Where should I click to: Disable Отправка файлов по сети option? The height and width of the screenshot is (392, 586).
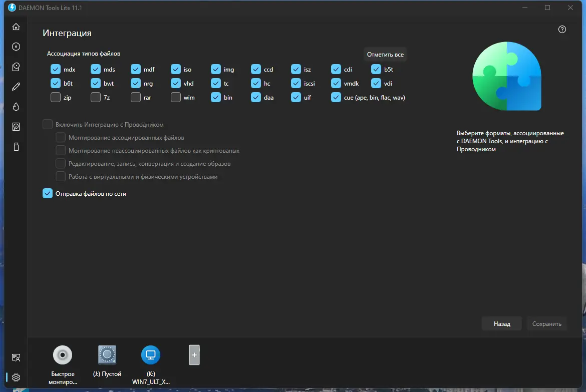point(48,193)
